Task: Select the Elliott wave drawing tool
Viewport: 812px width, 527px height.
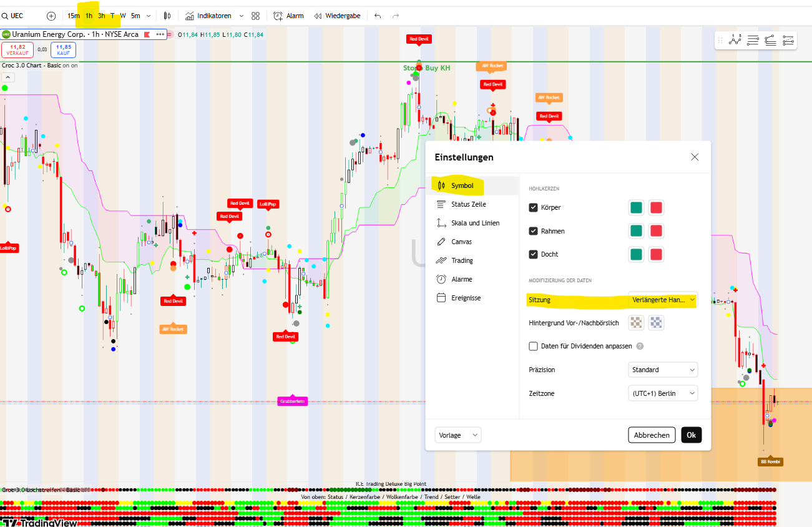Action: pos(735,41)
